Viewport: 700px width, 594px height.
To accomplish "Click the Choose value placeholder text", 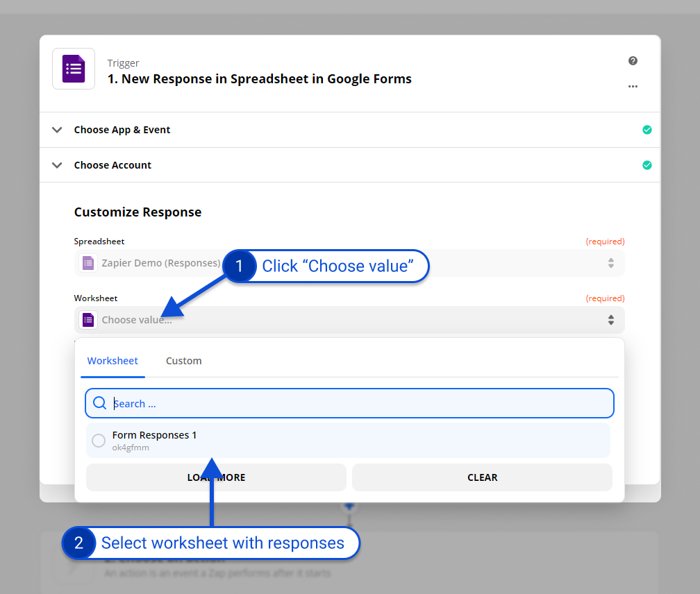I will 137,320.
